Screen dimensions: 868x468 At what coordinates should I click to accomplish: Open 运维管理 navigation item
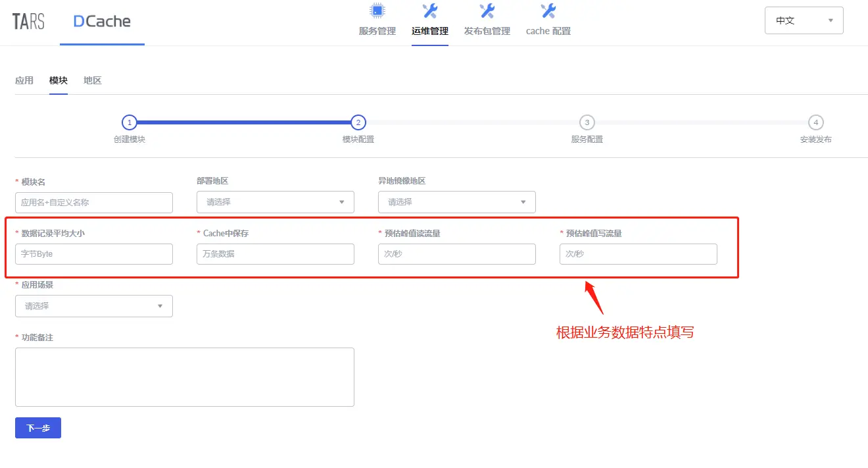click(x=430, y=31)
